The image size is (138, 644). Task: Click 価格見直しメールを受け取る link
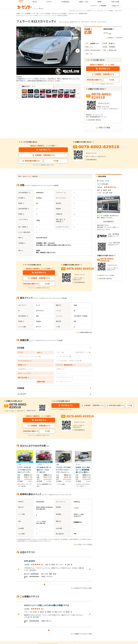coord(114,38)
